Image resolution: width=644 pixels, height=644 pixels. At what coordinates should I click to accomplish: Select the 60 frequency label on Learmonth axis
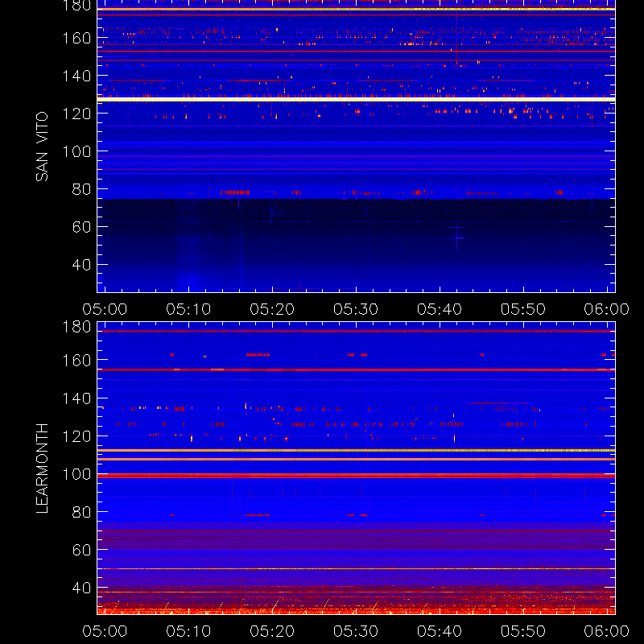pyautogui.click(x=81, y=550)
